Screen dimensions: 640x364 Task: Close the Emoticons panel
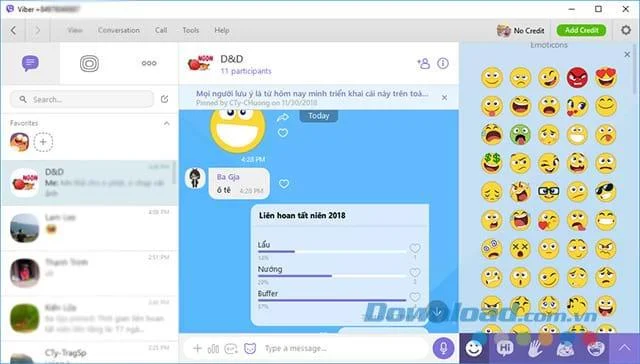627,54
